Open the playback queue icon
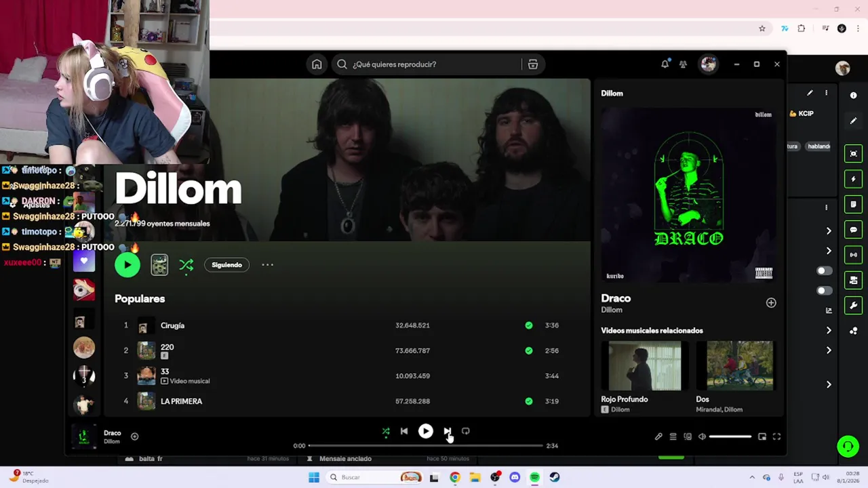This screenshot has width=868, height=488. 673,436
